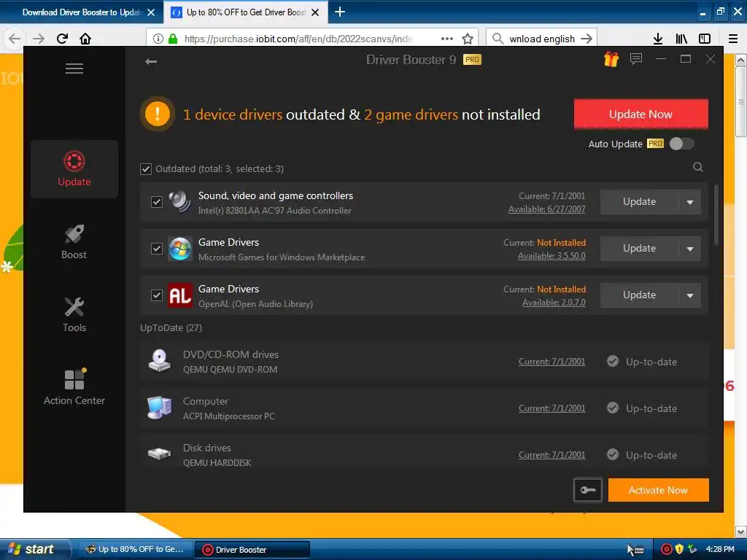Open page actions three-dots menu
This screenshot has height=560, width=747.
(x=447, y=39)
